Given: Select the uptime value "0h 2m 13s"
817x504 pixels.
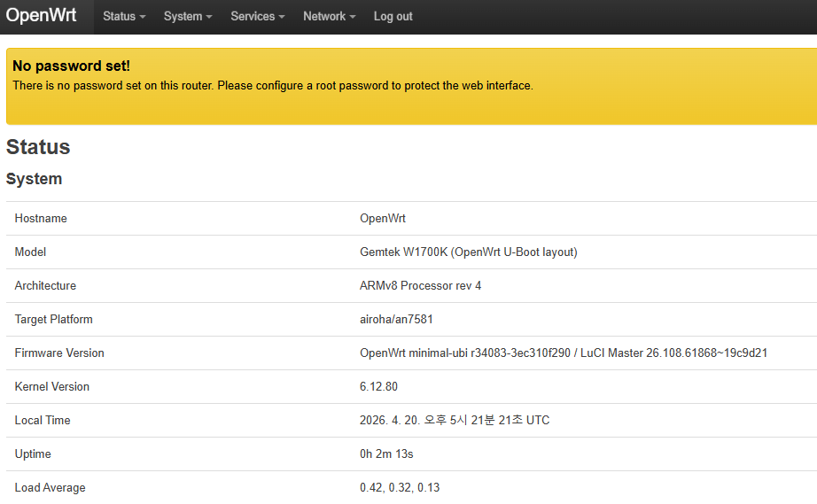Looking at the screenshot, I should [386, 454].
